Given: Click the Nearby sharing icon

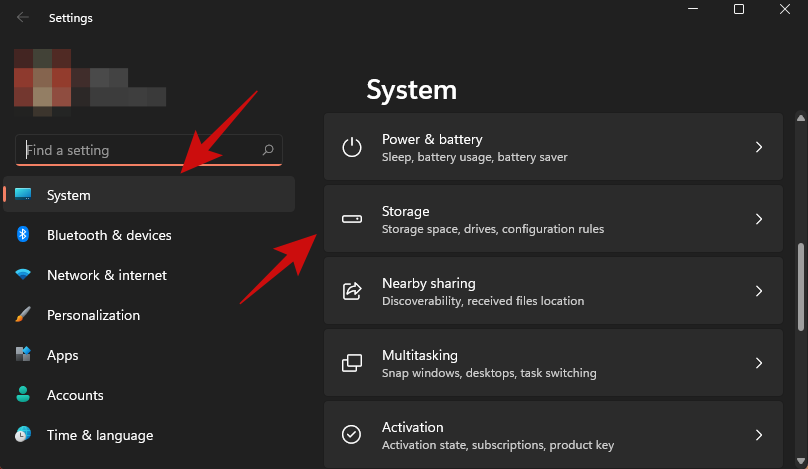Looking at the screenshot, I should [352, 291].
